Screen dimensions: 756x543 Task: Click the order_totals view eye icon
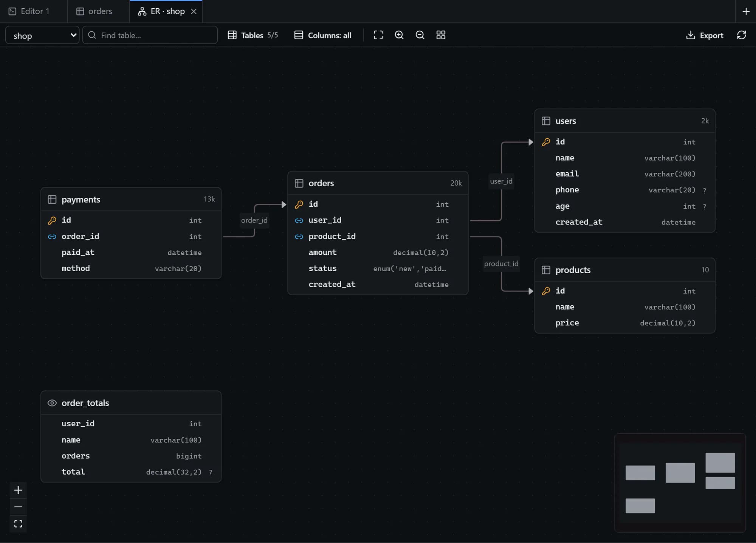52,403
